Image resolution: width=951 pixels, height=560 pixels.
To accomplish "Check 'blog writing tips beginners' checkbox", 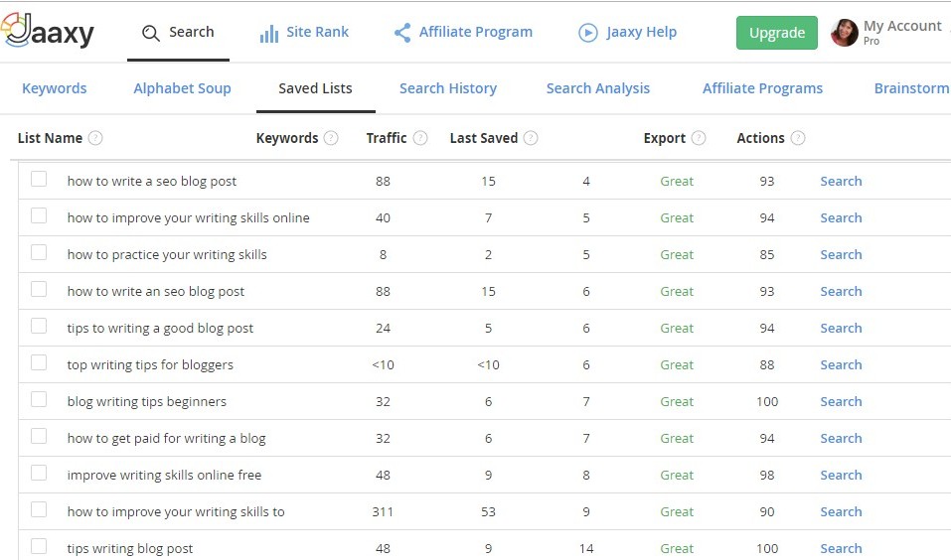I will pyautogui.click(x=39, y=399).
